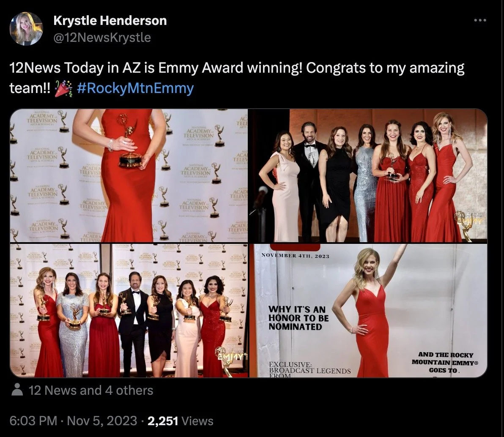
Task: Click the tweet text about Emmy Award winning
Action: click(x=237, y=78)
